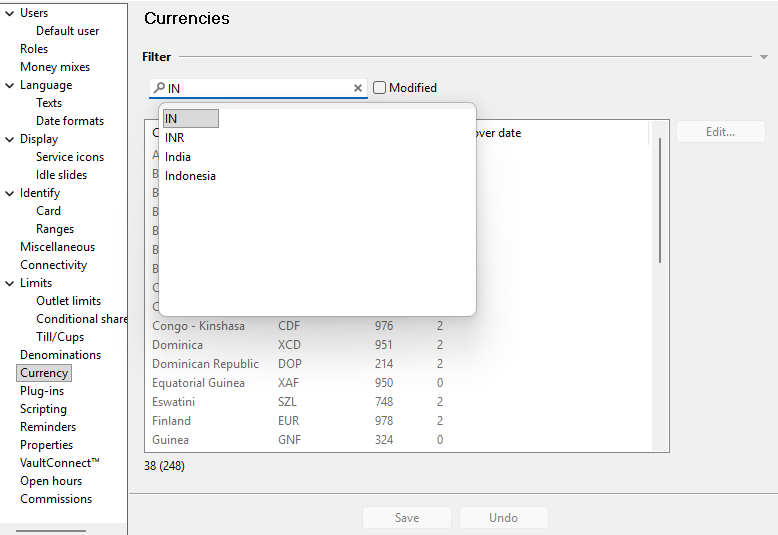
Task: Select the Limits tree label
Action: coord(36,283)
